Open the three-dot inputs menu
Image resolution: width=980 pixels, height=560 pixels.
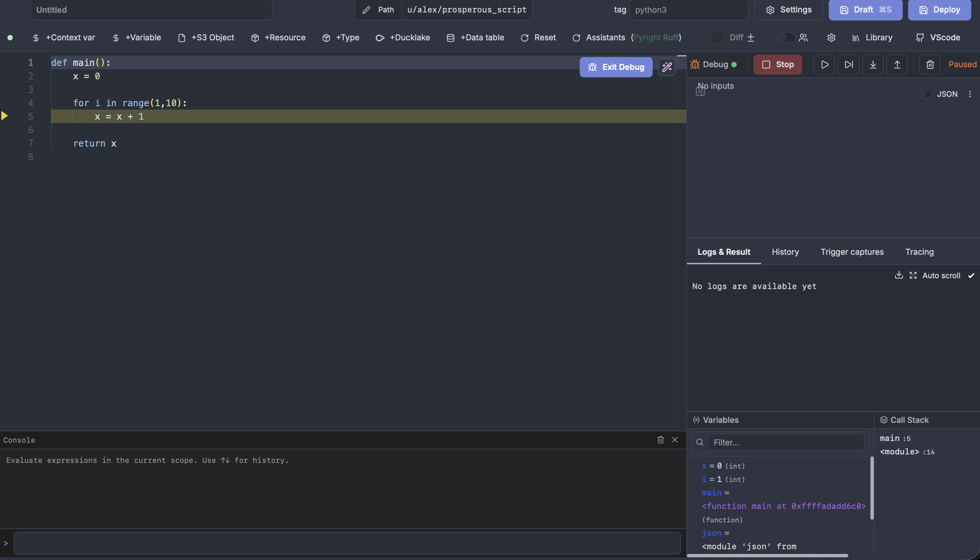click(970, 94)
